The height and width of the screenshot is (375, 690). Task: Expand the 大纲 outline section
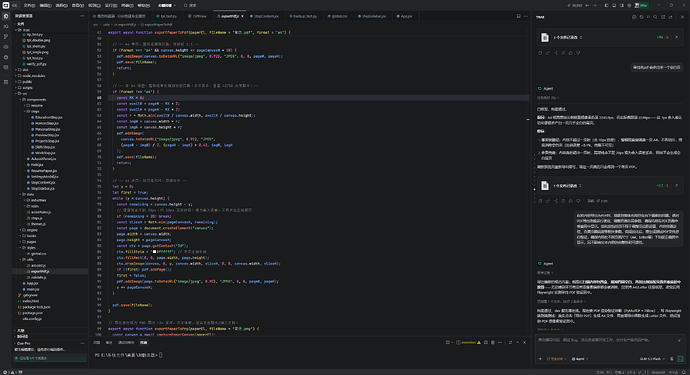20,331
